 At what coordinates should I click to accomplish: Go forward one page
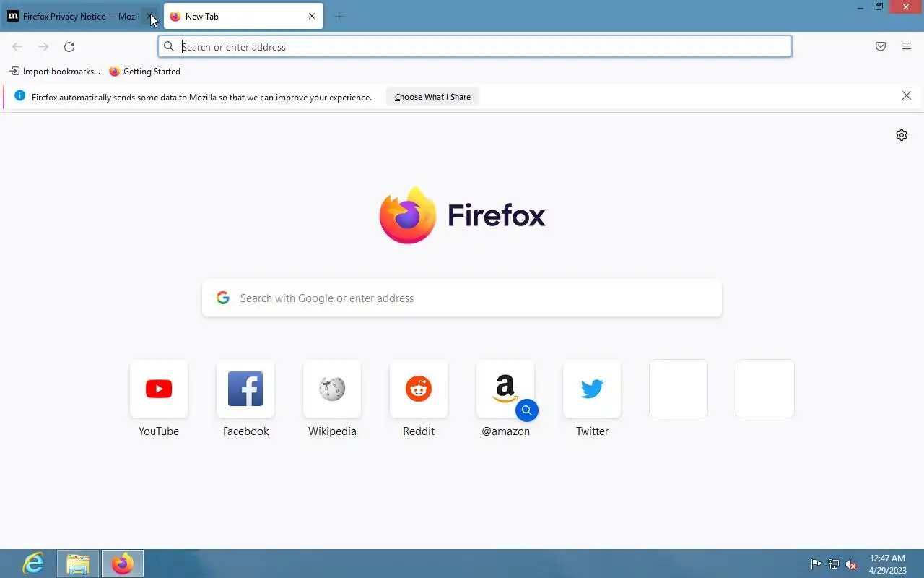click(43, 47)
